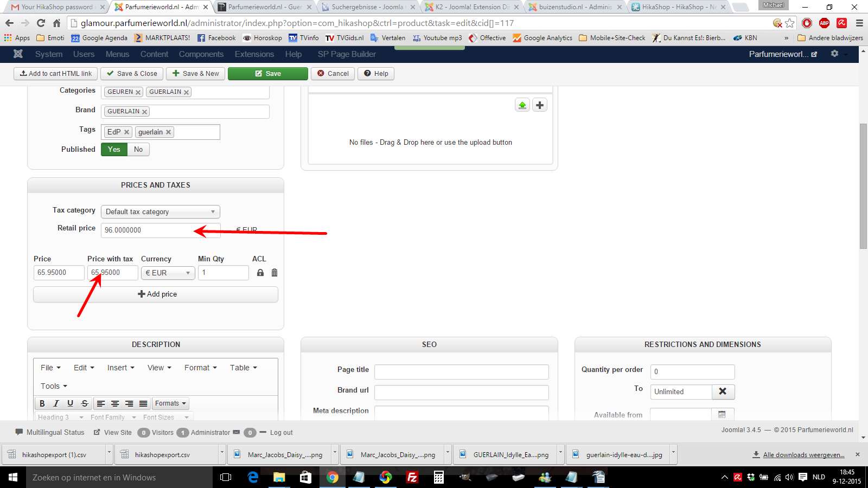Launch Calculator from the taskbar
The height and width of the screenshot is (488, 868).
pos(439,477)
